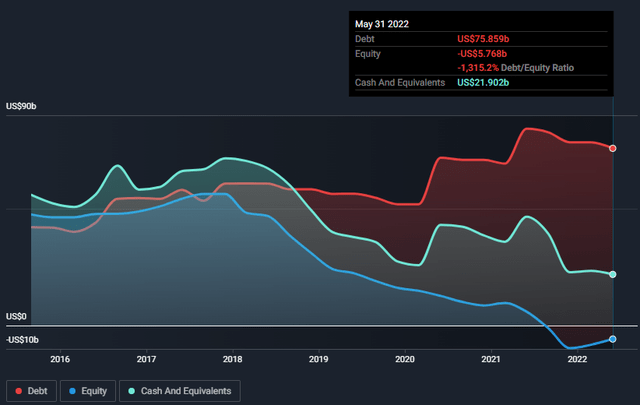Click the blue Equity endpoint marker on the chart
Image resolution: width=640 pixels, height=405 pixels.
[x=612, y=339]
